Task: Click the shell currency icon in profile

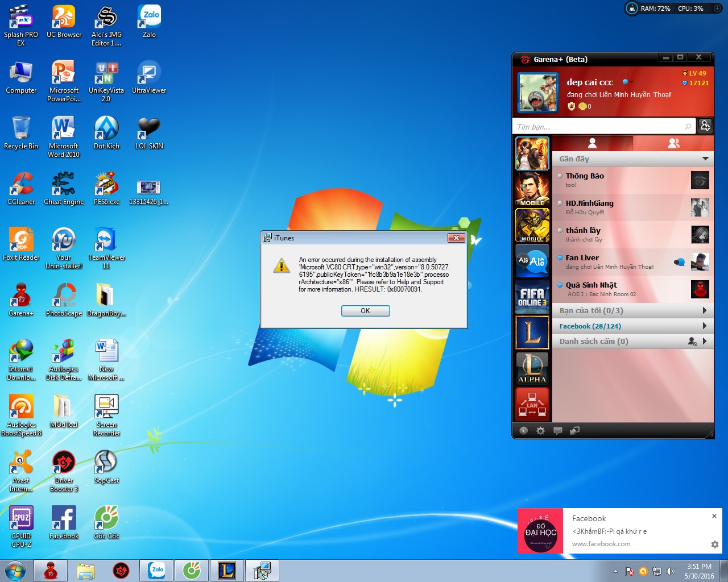Action: 582,106
